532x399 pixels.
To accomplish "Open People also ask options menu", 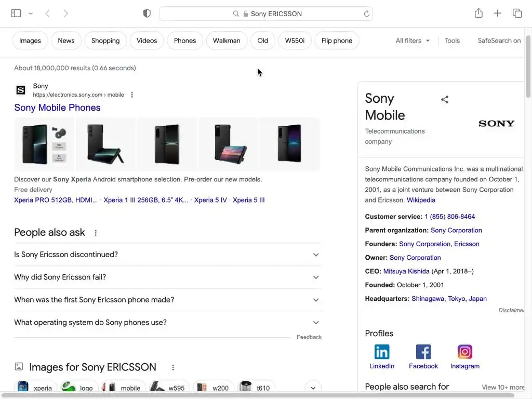I will point(96,233).
